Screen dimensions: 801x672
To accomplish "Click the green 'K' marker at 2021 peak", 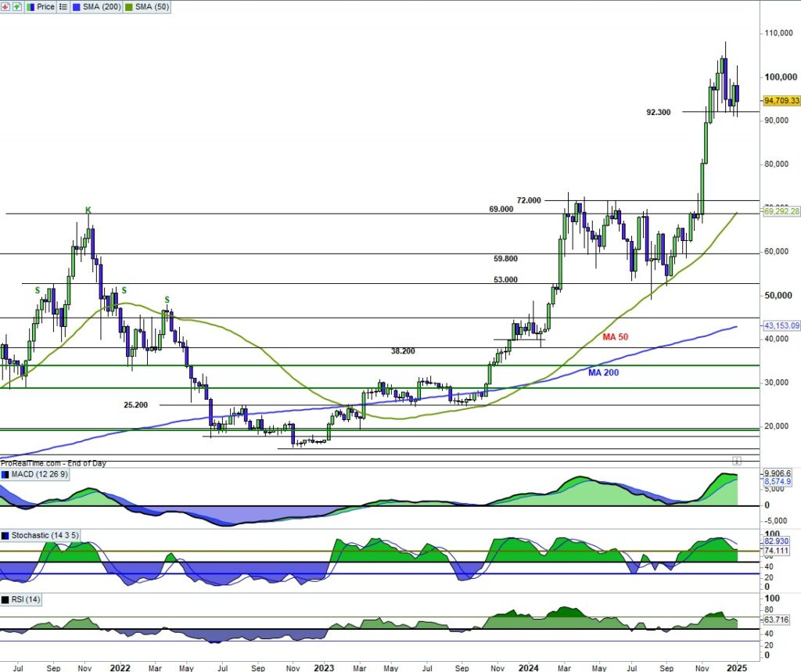I will tap(88, 210).
